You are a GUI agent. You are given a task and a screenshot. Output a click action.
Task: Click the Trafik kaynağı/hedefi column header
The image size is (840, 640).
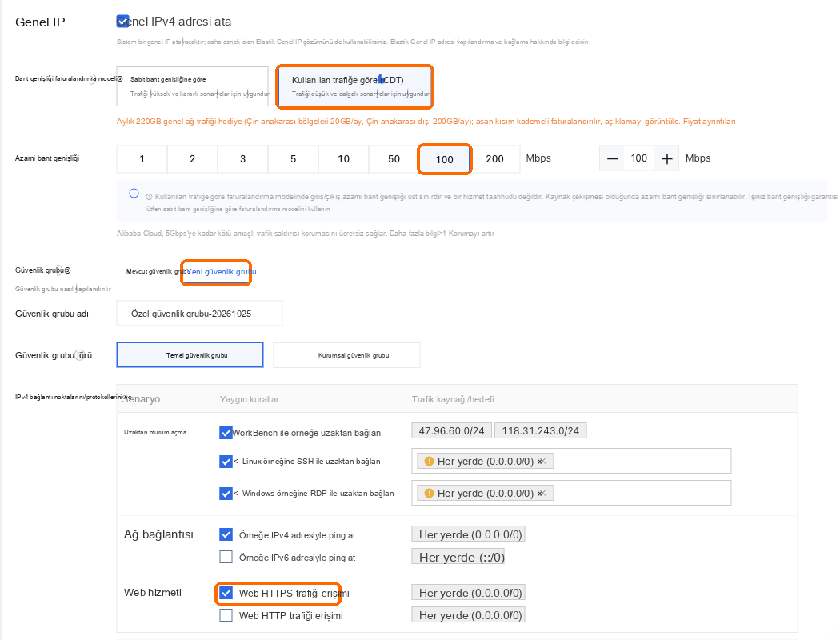(x=453, y=399)
